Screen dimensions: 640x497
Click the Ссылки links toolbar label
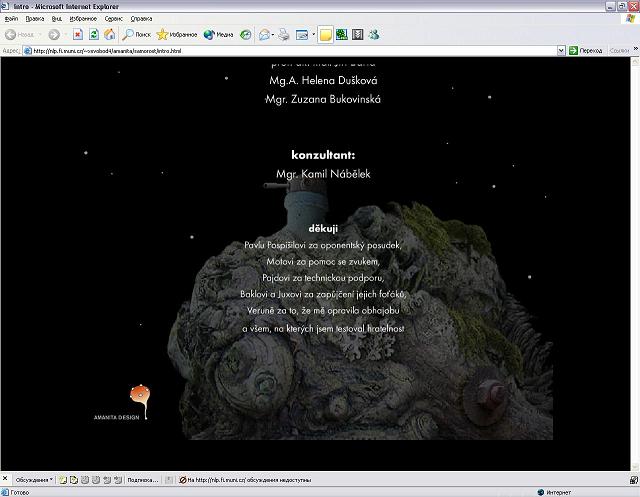[x=619, y=51]
